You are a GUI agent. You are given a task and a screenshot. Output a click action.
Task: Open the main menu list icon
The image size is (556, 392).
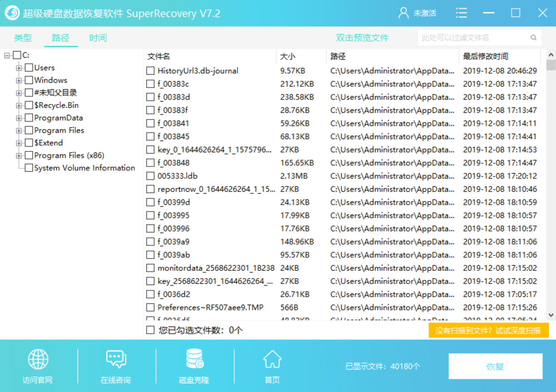(x=462, y=13)
